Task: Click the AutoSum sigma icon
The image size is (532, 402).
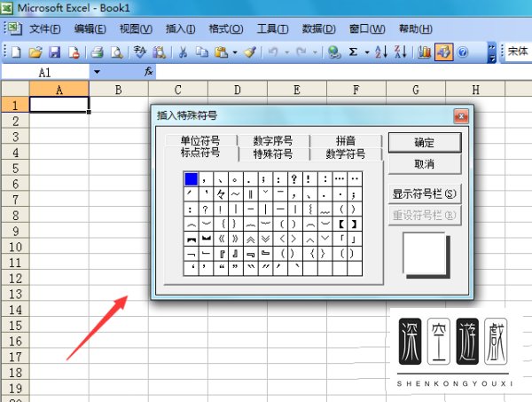Action: [x=353, y=52]
